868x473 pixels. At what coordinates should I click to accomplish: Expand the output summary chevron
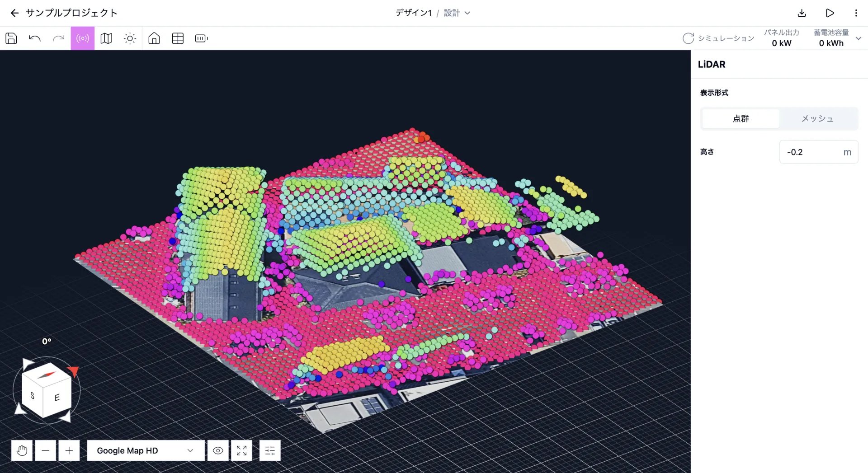click(859, 38)
